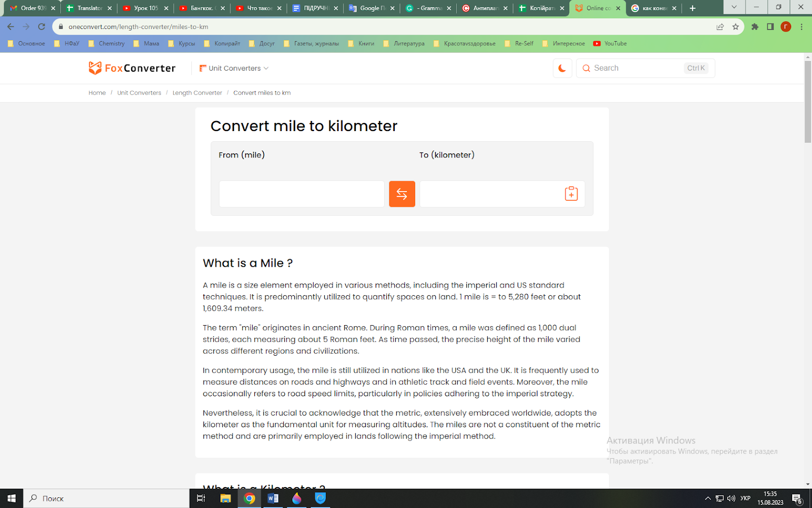Switch to the Google Translate tab
The image size is (812, 508).
(371, 8)
